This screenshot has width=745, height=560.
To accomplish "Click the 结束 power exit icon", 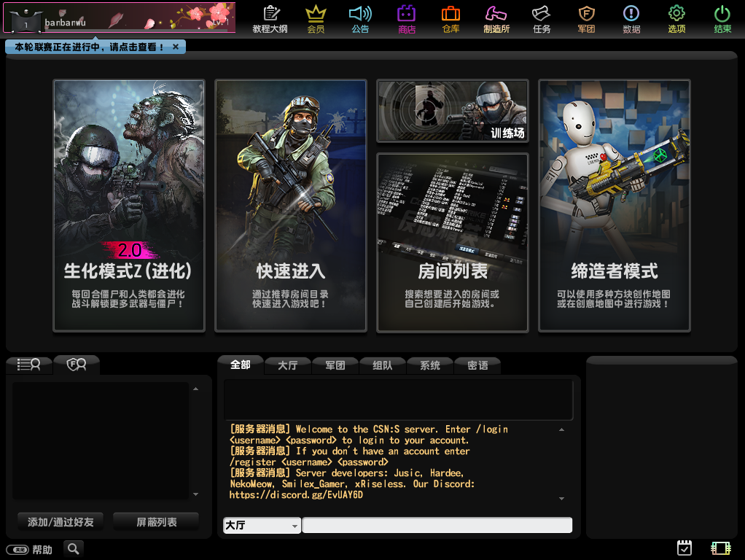I will [722, 18].
